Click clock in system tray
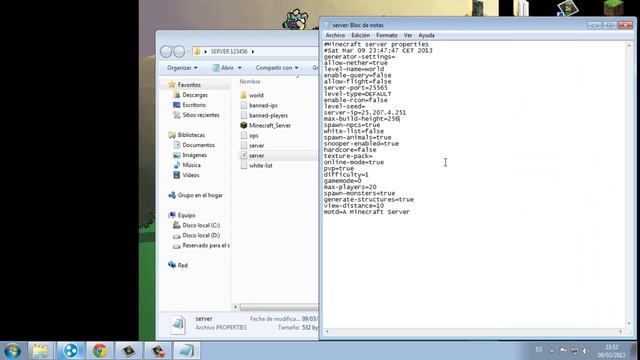 (611, 351)
